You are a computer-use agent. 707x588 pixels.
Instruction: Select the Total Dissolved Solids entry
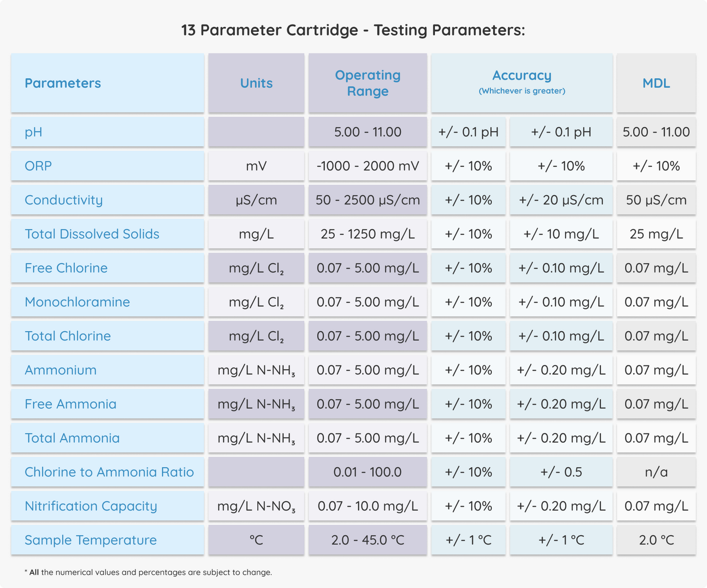click(92, 234)
